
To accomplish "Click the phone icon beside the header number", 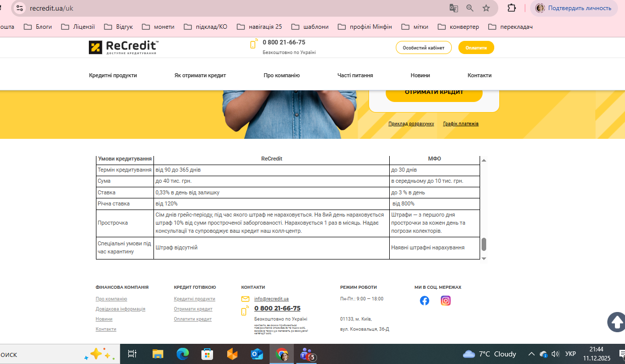I will coord(254,44).
